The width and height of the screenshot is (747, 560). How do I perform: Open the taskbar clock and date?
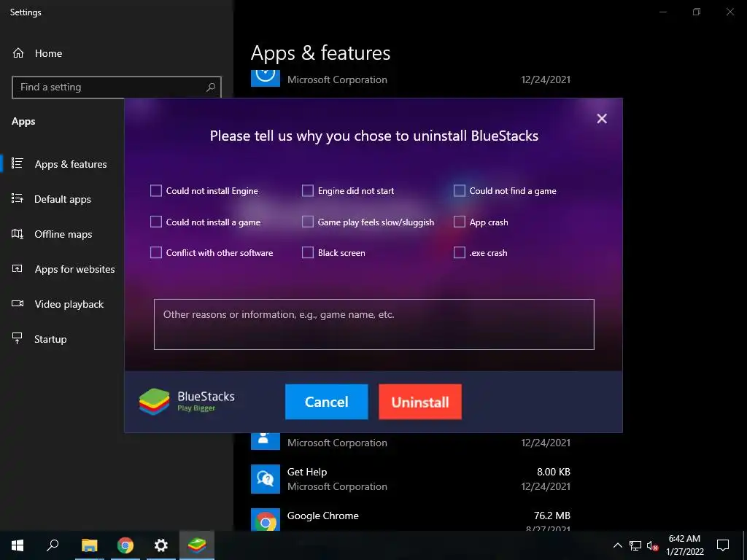(684, 545)
